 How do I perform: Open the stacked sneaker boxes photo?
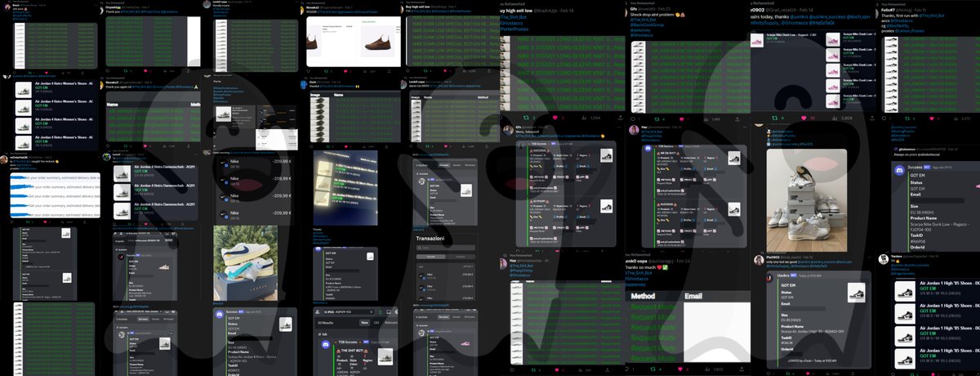point(807,200)
